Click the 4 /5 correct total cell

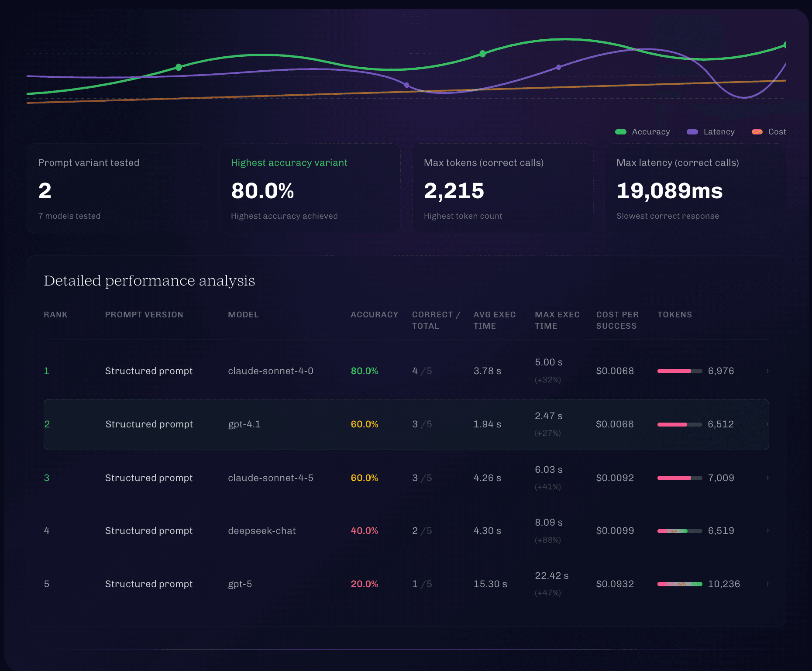(x=422, y=371)
